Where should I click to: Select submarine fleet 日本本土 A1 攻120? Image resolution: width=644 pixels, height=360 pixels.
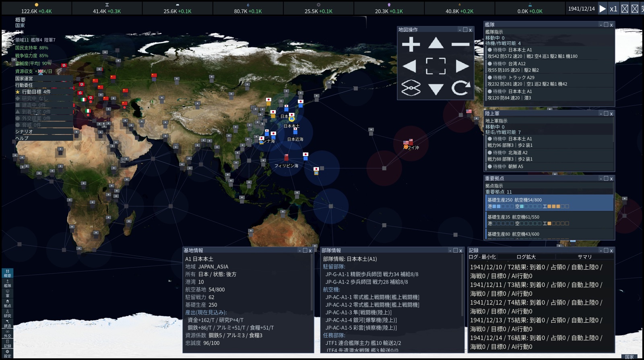[x=550, y=95]
